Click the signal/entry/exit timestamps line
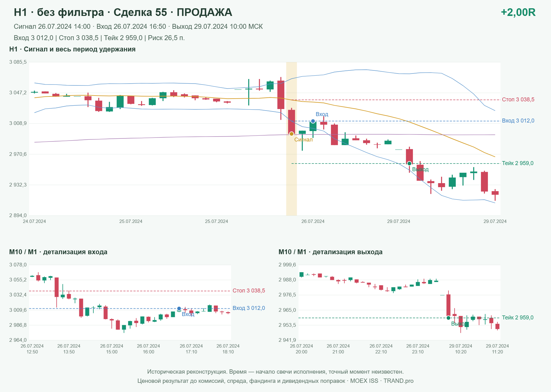 [x=138, y=27]
